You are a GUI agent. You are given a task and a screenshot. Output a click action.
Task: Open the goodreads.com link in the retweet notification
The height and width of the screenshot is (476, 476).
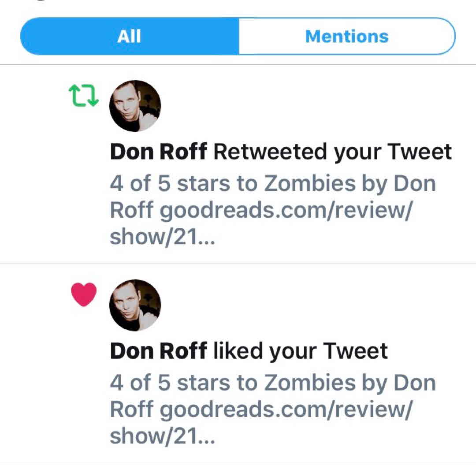[286, 211]
